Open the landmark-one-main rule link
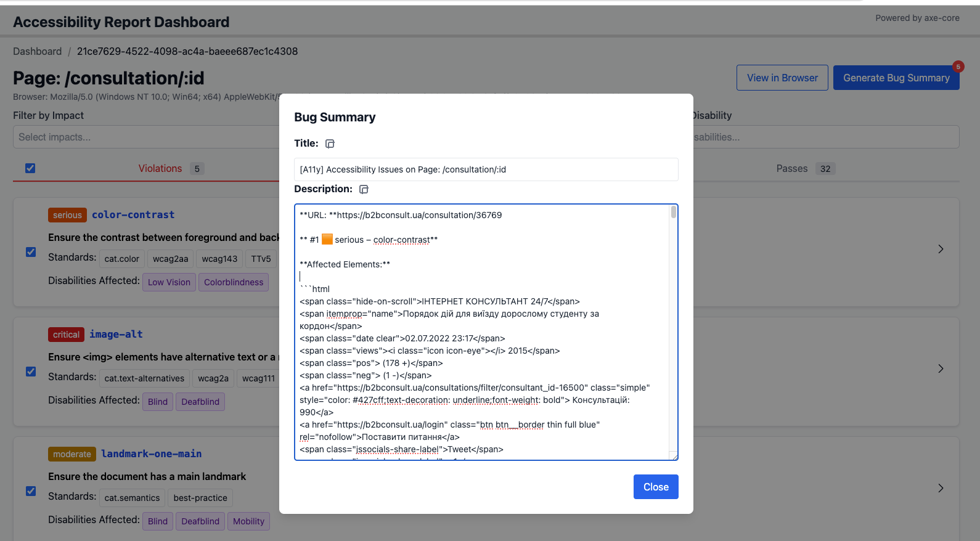 click(x=152, y=454)
